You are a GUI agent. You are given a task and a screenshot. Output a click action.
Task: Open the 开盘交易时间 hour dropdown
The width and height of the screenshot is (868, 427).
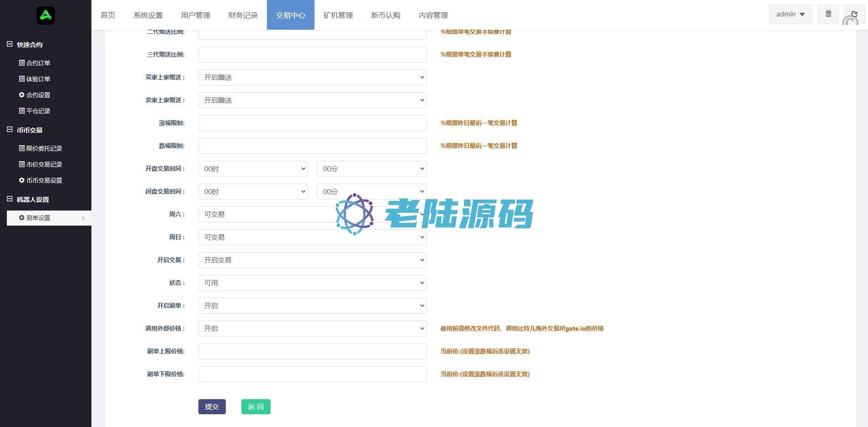(x=253, y=169)
